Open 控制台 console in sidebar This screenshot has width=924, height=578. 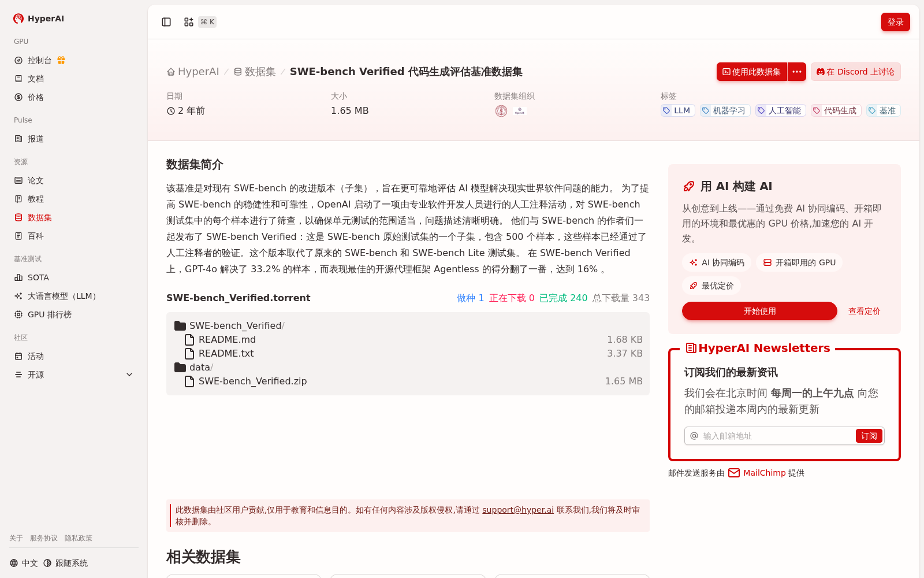click(39, 60)
